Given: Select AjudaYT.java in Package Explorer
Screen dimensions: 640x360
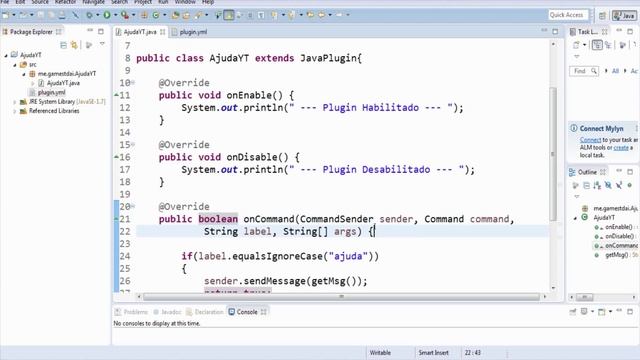Looking at the screenshot, I should point(63,83).
